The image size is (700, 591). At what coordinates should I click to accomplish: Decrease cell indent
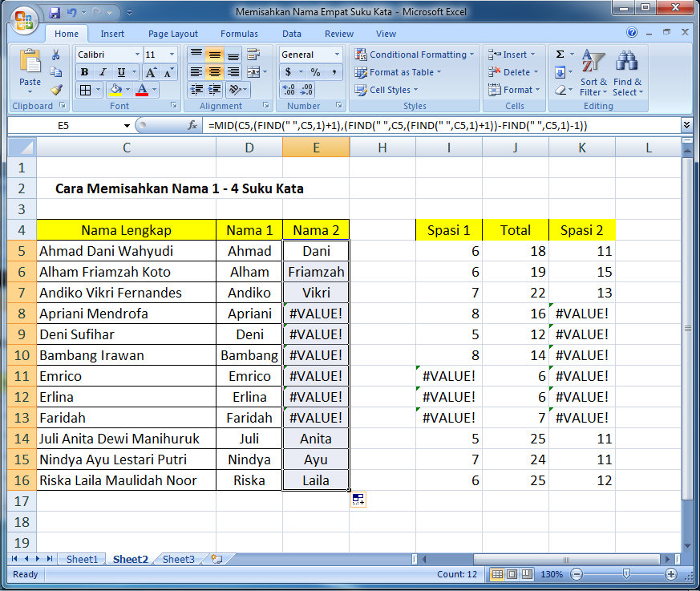pos(196,90)
